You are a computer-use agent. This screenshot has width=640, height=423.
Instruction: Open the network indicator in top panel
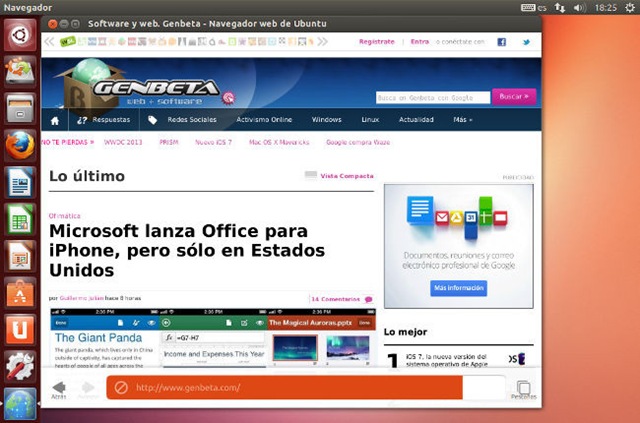click(559, 7)
